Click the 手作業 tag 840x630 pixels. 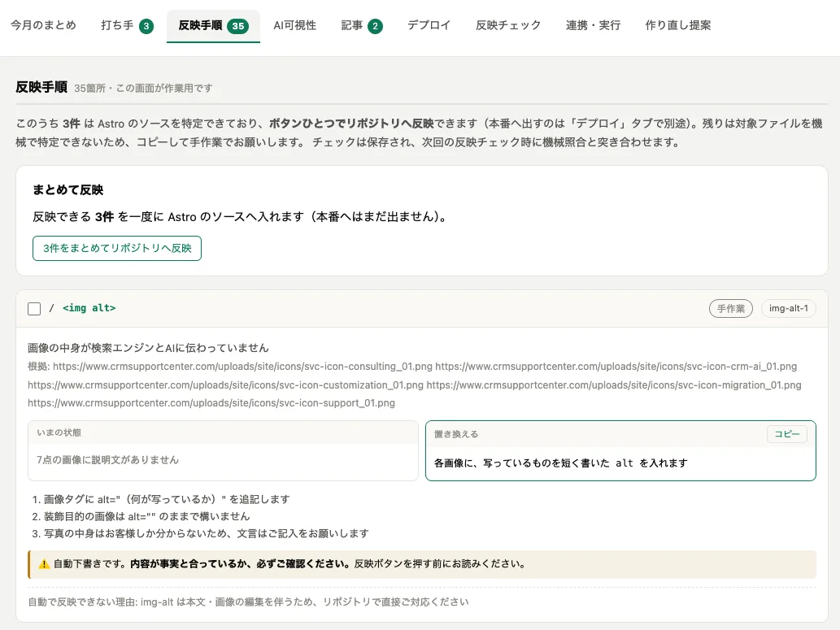[x=731, y=309]
